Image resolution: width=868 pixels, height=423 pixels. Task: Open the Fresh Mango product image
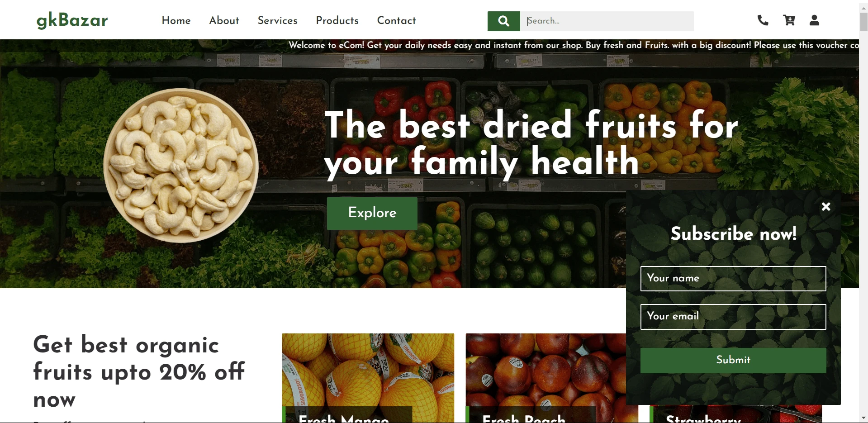pos(368,378)
